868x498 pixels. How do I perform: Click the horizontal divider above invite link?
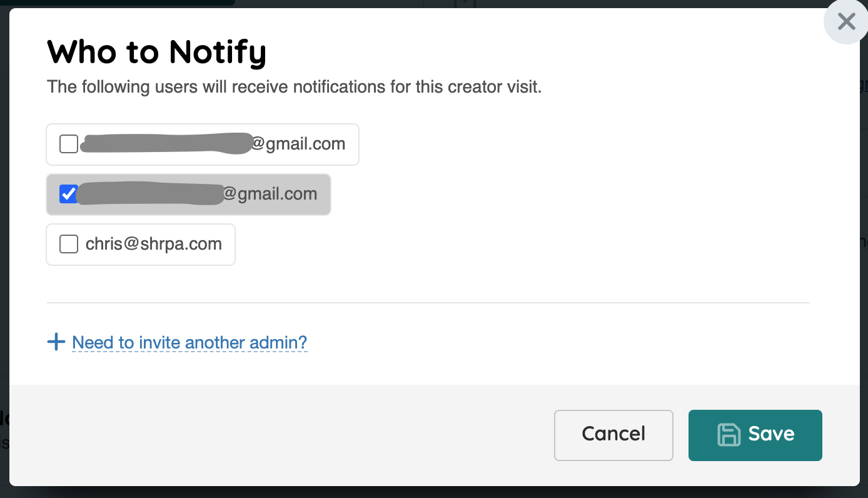(428, 303)
